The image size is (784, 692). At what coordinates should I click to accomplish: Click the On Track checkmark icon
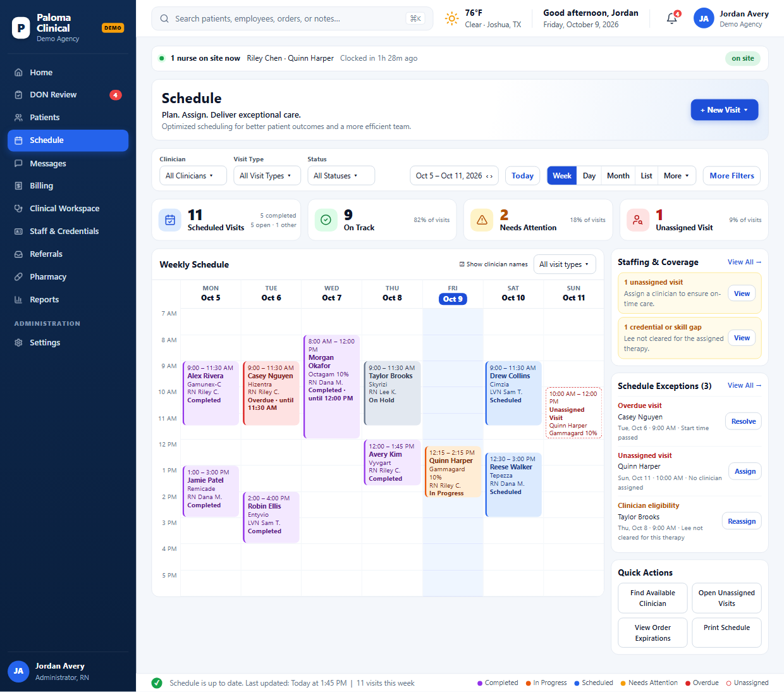pyautogui.click(x=326, y=220)
